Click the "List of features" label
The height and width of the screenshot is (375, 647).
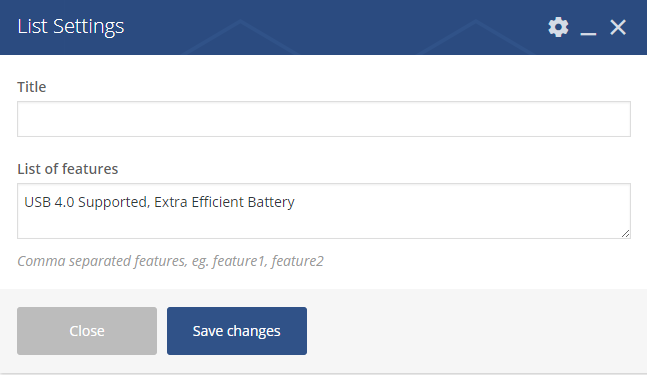pos(68,169)
